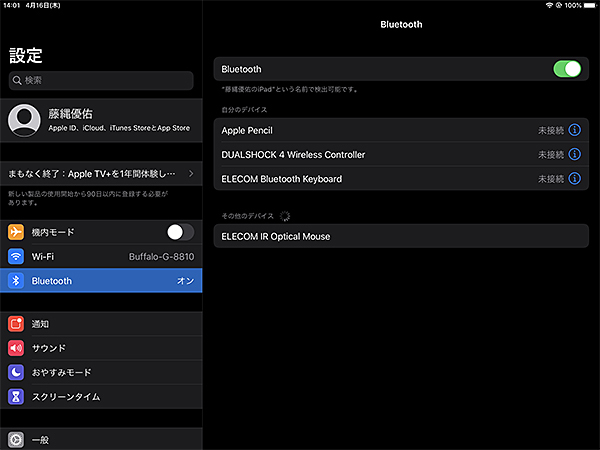This screenshot has width=600, height=450.
Task: Enable airplane mode (機内モード) toggle
Action: [x=180, y=232]
